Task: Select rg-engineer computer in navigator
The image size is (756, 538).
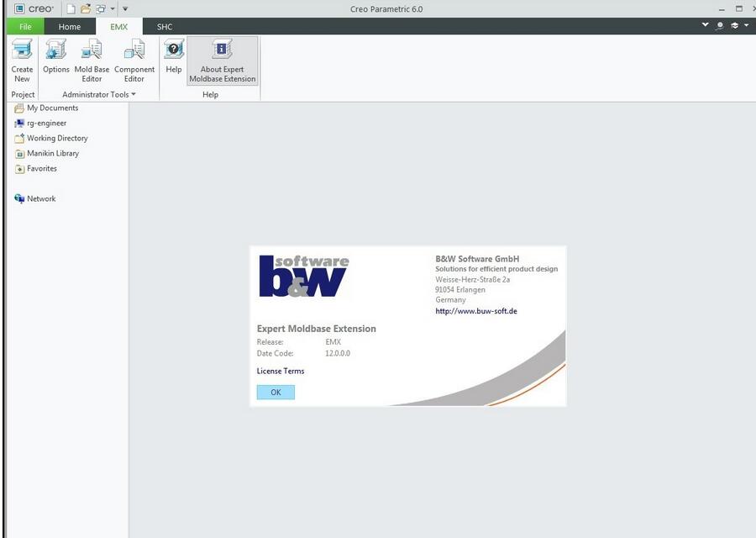Action: [x=40, y=123]
